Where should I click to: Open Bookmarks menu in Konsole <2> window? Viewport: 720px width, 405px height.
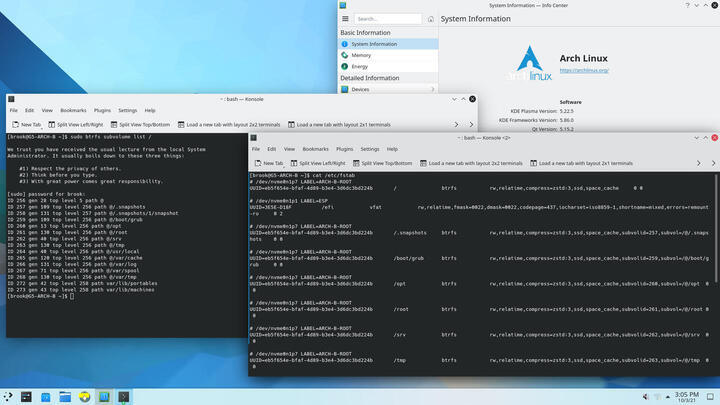315,149
